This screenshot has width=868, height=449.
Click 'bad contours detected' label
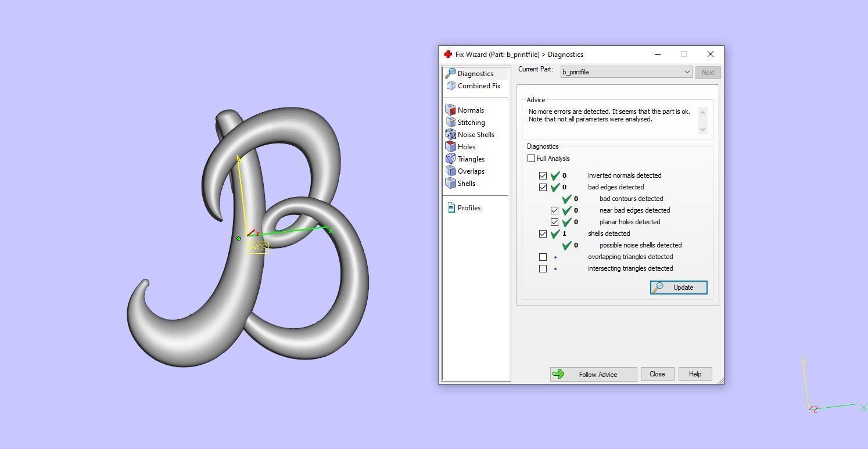631,199
